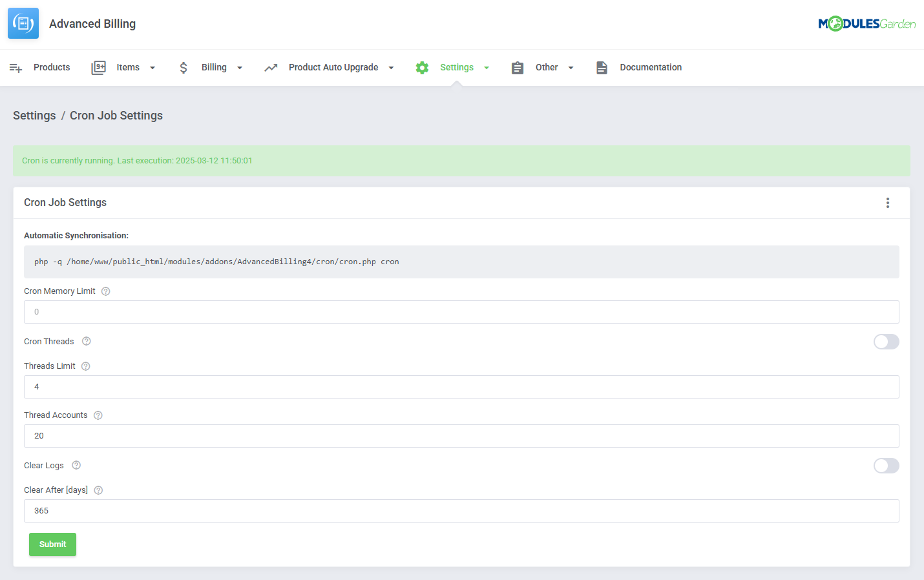
Task: Turn on the Clear Logs switch
Action: click(x=886, y=466)
